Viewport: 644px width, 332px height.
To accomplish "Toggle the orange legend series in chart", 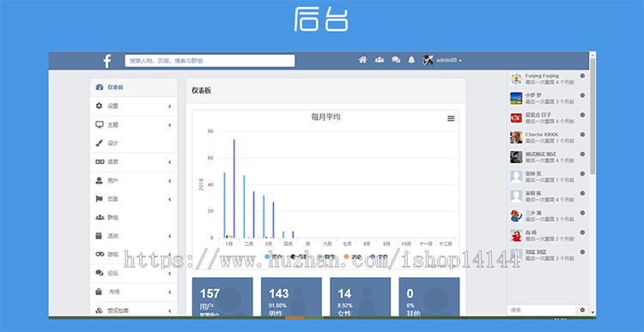I will [x=353, y=257].
